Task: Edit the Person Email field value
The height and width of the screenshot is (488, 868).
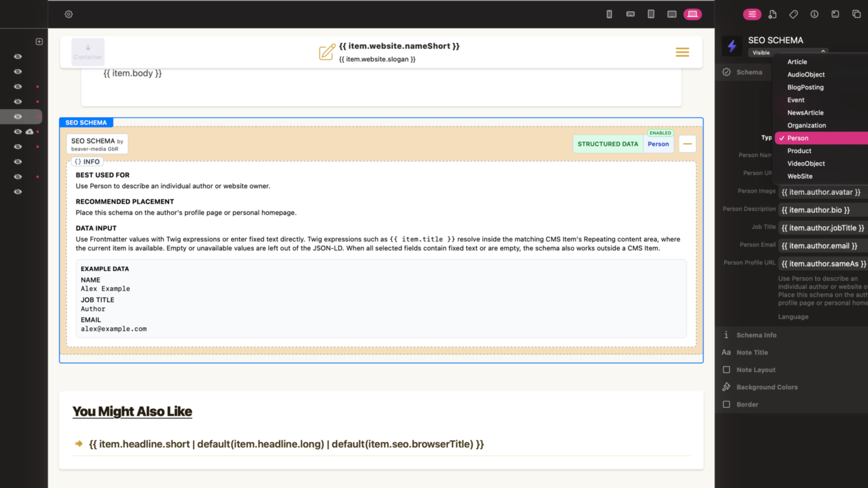Action: 823,246
